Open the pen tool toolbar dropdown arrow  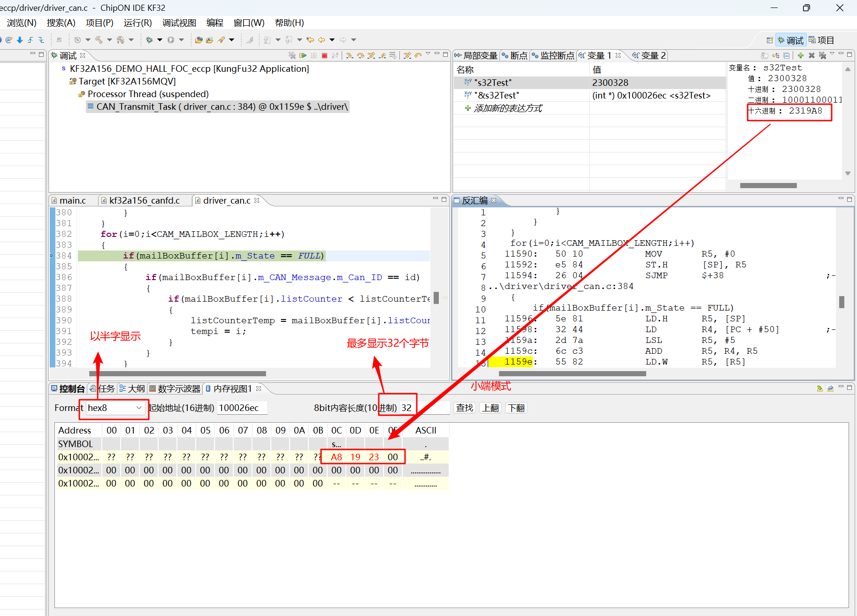pos(231,40)
